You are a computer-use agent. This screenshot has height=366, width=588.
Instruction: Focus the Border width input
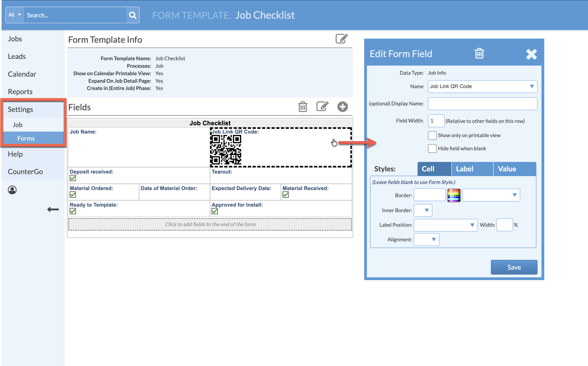(x=429, y=195)
